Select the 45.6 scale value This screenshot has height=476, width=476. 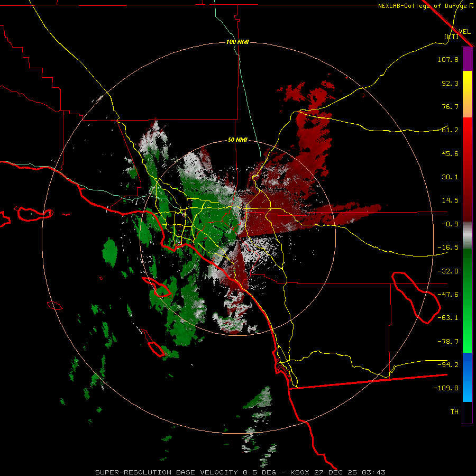pyautogui.click(x=450, y=153)
